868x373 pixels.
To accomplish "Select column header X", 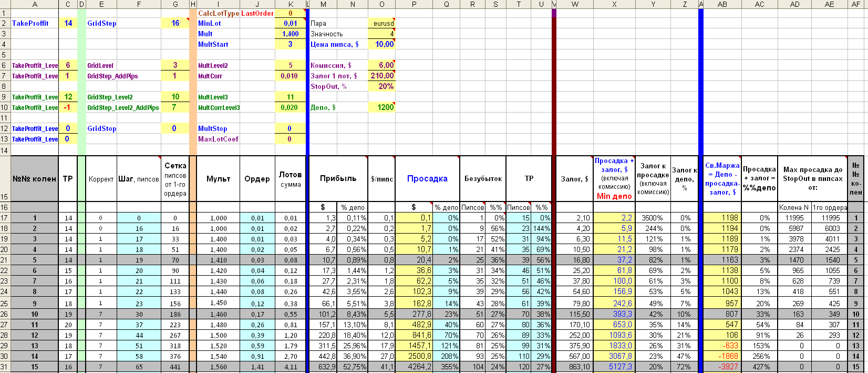I will pyautogui.click(x=614, y=4).
